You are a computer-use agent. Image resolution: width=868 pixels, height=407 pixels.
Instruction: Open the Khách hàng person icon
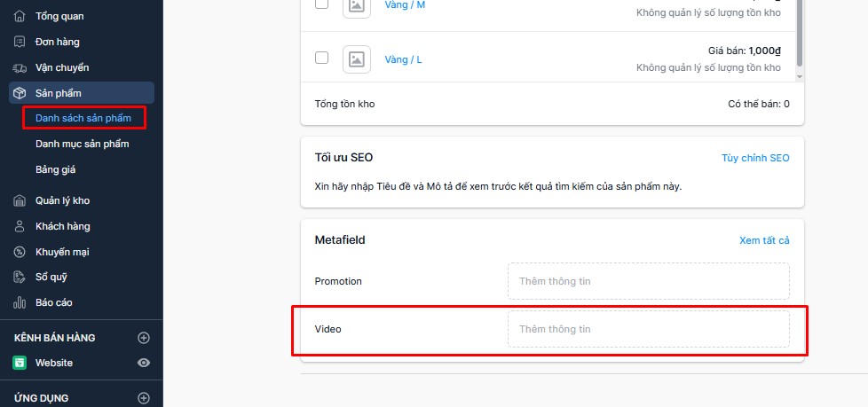(x=20, y=226)
